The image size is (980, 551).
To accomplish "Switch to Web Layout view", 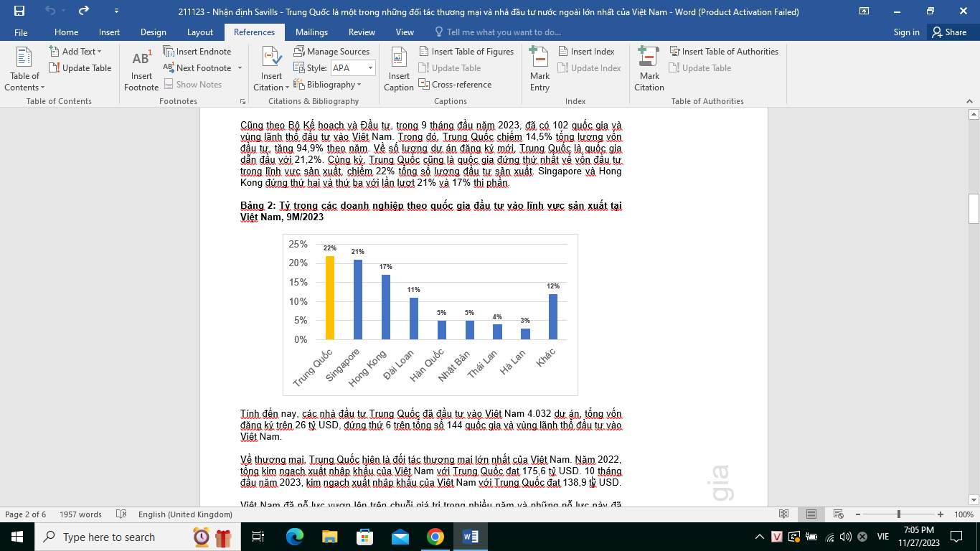I will click(x=838, y=514).
